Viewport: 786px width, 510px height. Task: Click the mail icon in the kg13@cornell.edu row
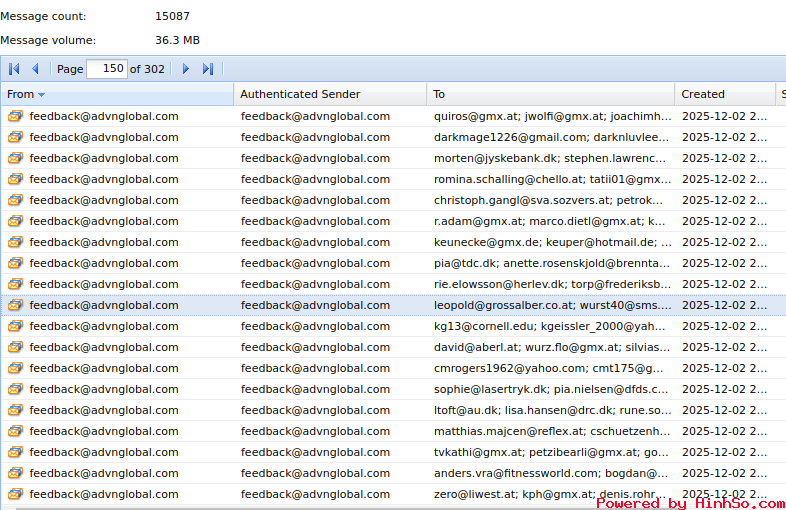click(x=15, y=326)
